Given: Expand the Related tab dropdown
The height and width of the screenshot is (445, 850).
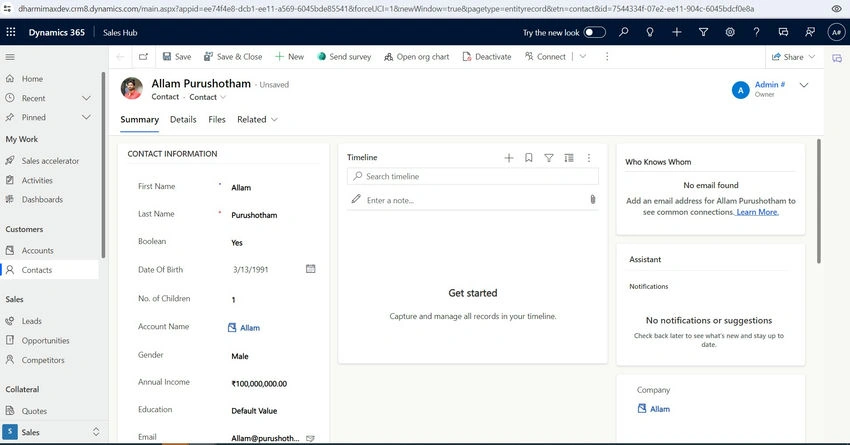Looking at the screenshot, I should pos(257,120).
